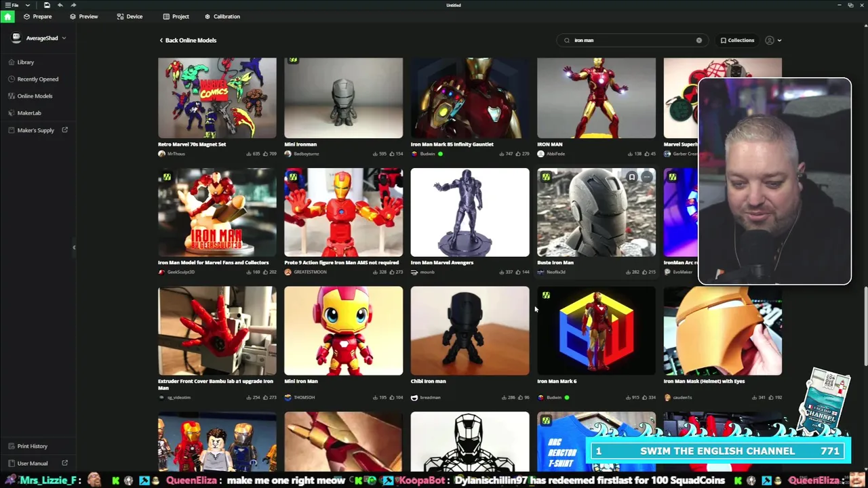Open the Mini Ironman model thumbnail
Screen dimensions: 868x488
pos(343,98)
